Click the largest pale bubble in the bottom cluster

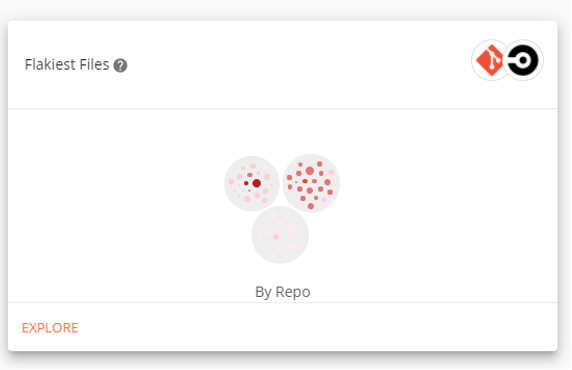tap(291, 228)
